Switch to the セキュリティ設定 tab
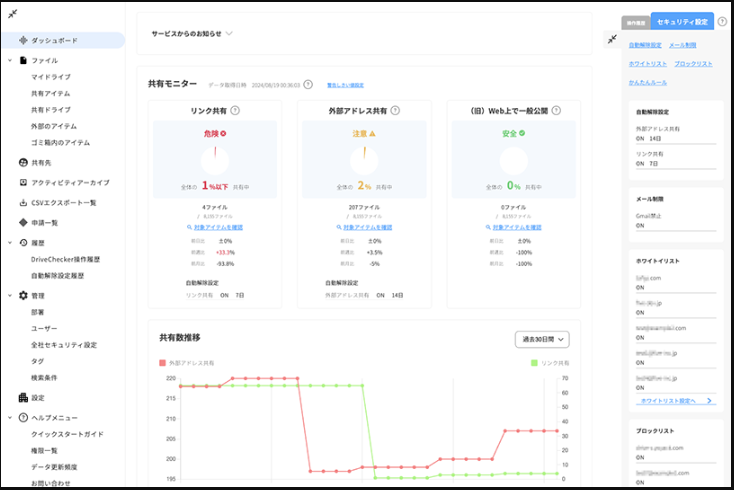The height and width of the screenshot is (490, 734). (x=683, y=21)
